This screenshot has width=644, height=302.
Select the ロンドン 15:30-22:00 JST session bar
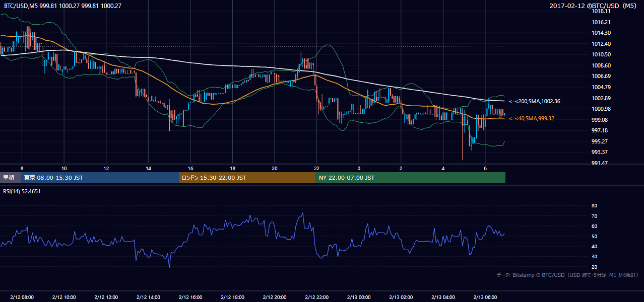[247, 178]
